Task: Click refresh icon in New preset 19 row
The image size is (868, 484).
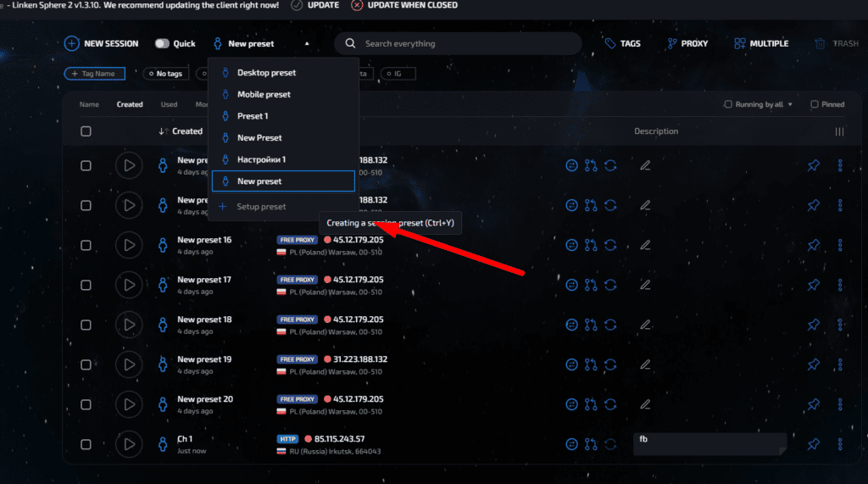Action: point(610,364)
